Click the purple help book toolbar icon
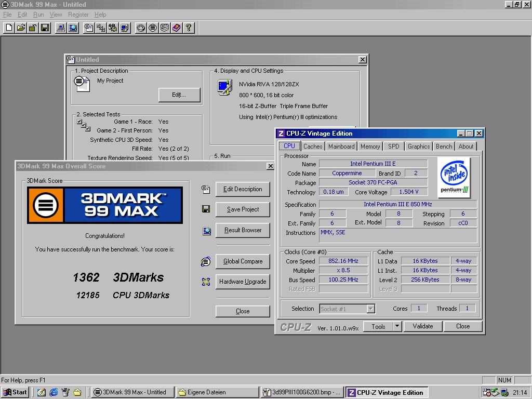This screenshot has width=532, height=399. click(177, 28)
